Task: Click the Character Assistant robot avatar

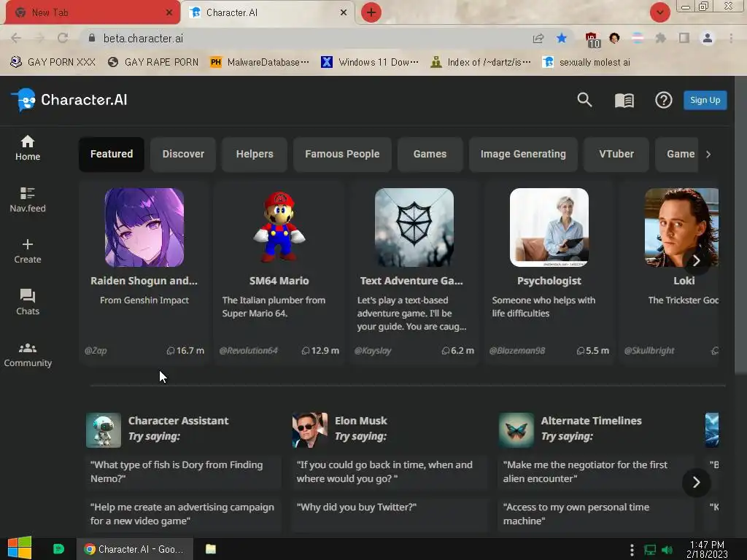Action: (x=104, y=430)
